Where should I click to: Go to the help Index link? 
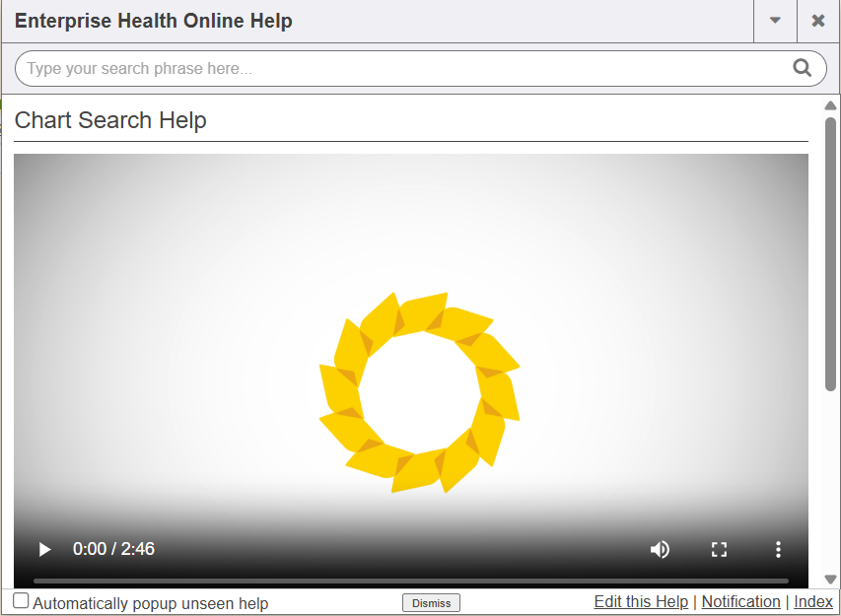click(813, 601)
